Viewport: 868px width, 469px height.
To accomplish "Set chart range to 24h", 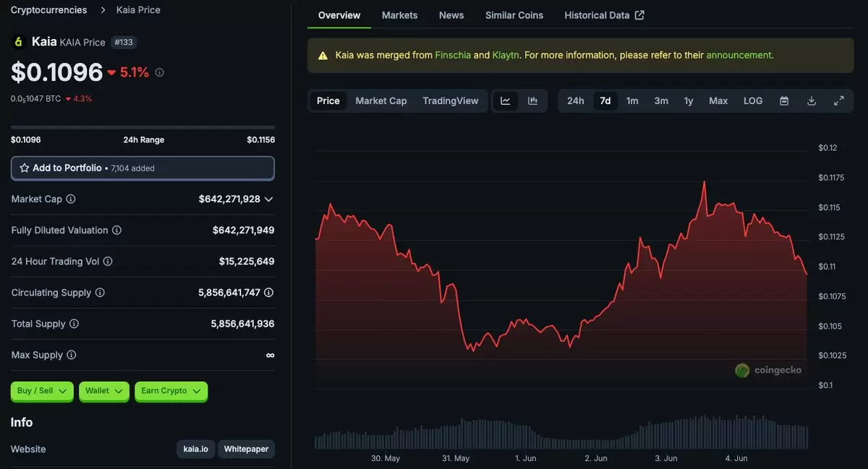I will pyautogui.click(x=576, y=101).
